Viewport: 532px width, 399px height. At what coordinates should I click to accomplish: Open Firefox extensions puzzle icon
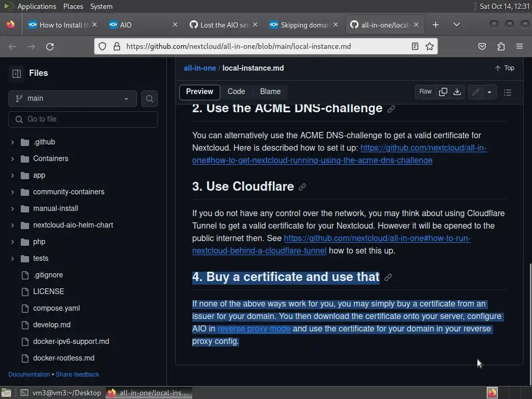501,46
